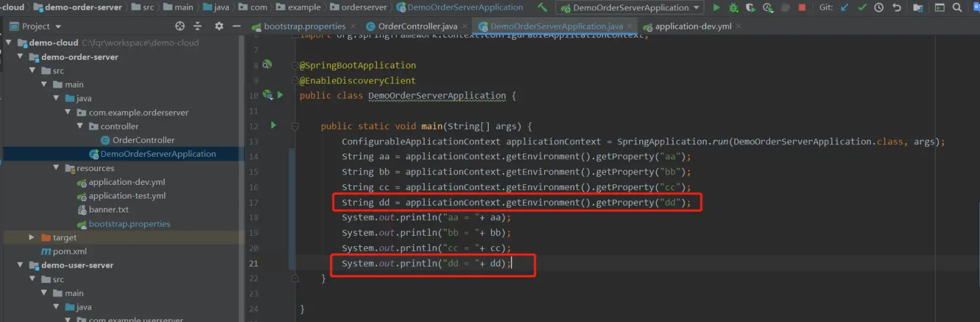
Task: Select bootstrap.properties in the project tree
Action: pyautogui.click(x=129, y=224)
